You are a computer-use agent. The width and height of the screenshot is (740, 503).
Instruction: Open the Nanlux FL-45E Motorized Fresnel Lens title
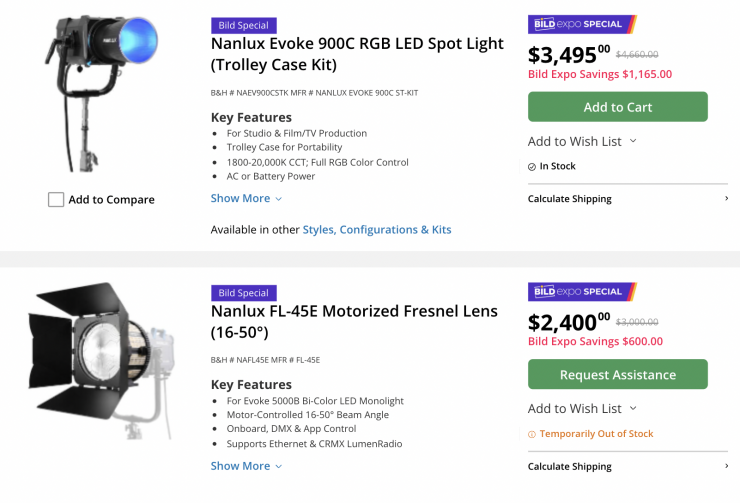[x=354, y=321]
